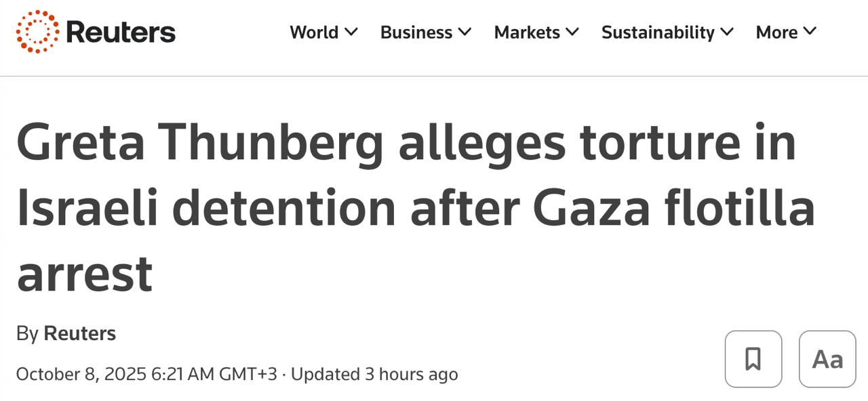The image size is (868, 401).
Task: Open the Aa text size options
Action: pos(827,359)
